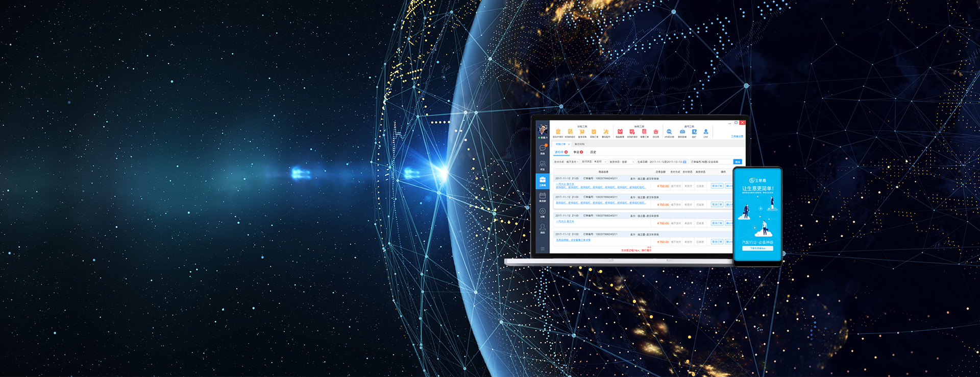
Task: Open the hamburger menu at the sidebar bottom
Action: coord(543,249)
